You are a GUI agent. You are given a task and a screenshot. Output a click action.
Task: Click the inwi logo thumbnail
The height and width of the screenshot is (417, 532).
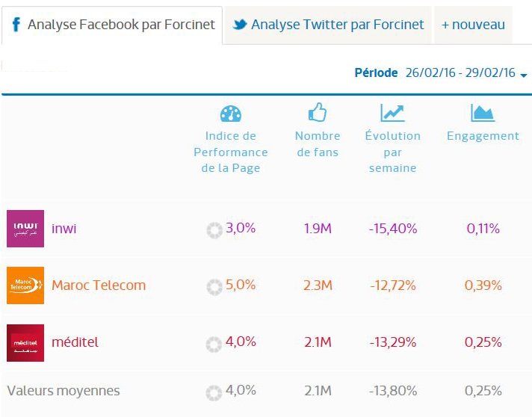coord(25,229)
